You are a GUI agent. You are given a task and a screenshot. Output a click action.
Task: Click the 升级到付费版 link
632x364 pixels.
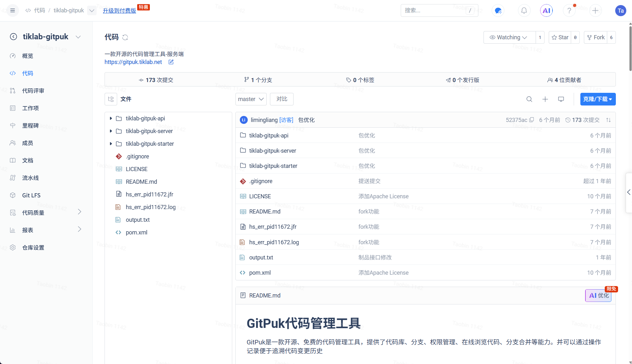tap(119, 10)
